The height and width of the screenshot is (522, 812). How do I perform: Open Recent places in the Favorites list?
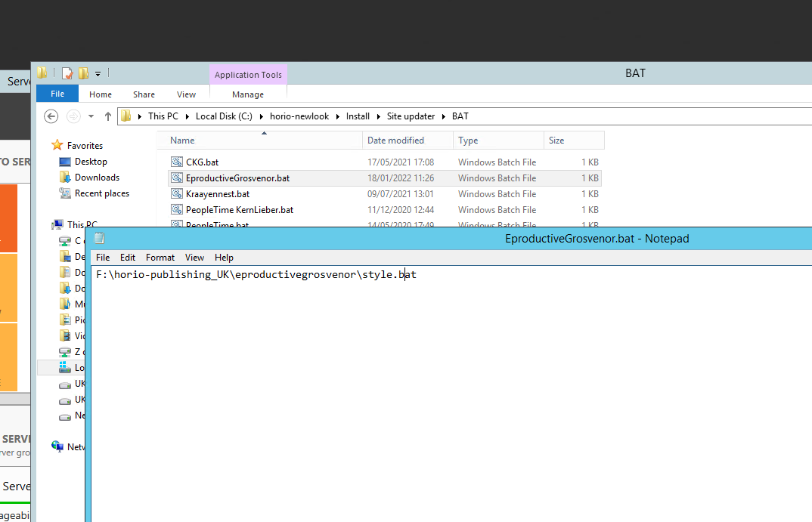102,193
